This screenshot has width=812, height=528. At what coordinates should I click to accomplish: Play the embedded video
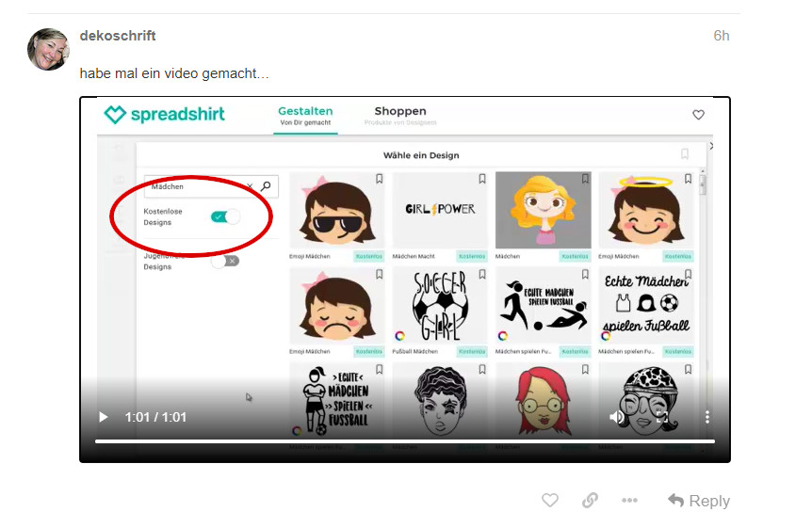tap(104, 417)
